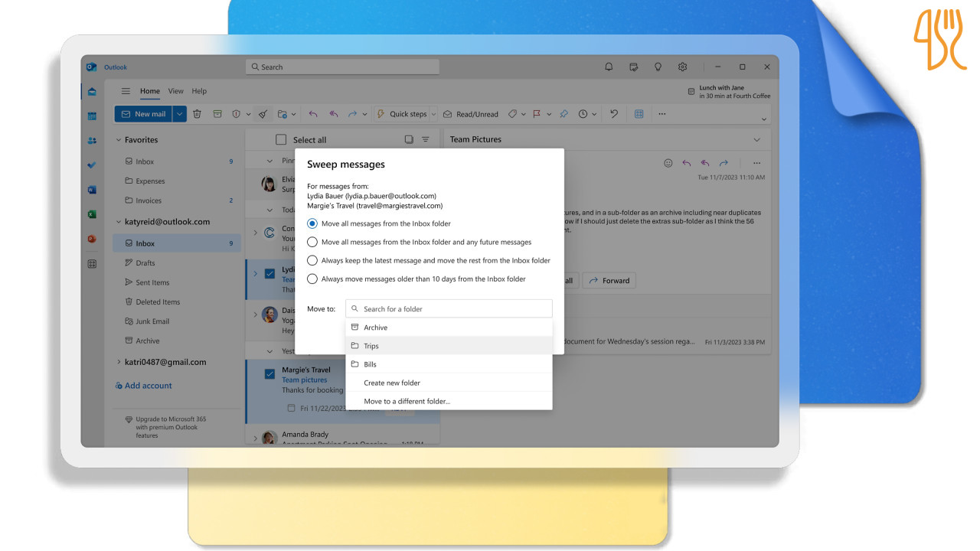Tick the Select all checkbox

click(281, 140)
